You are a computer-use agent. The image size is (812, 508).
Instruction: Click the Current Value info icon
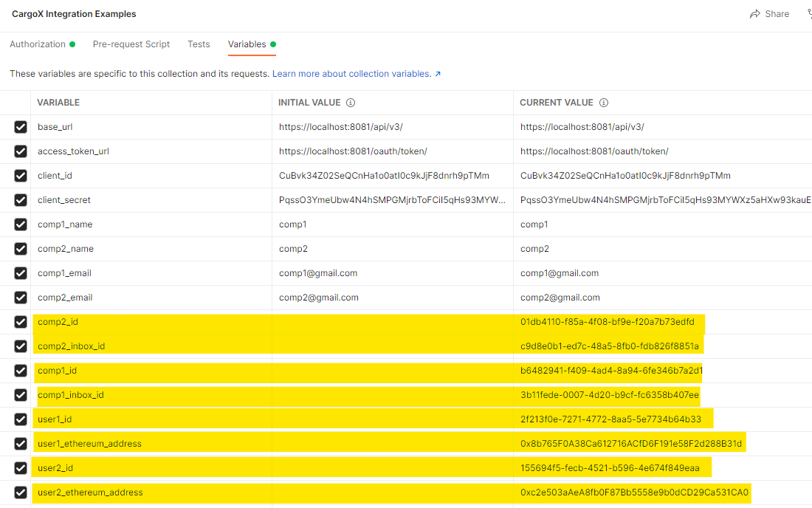click(603, 103)
